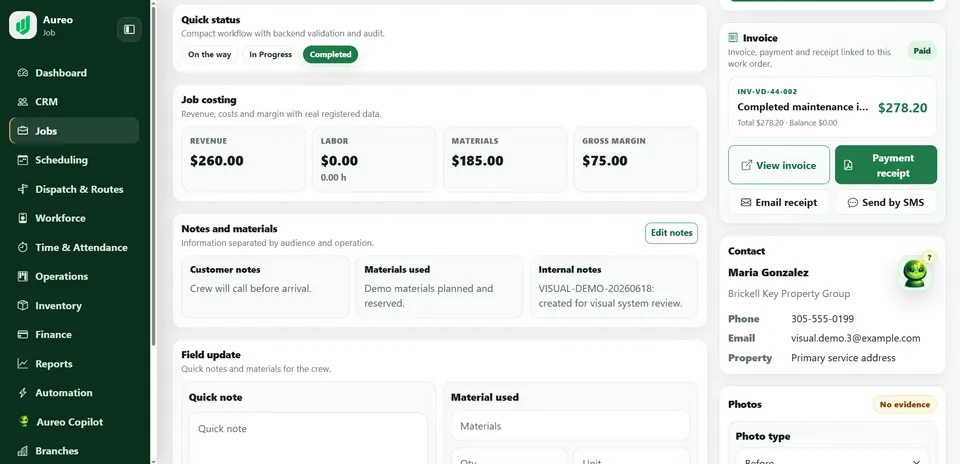This screenshot has width=960, height=464.
Task: Click the Dashboard gauge icon
Action: tap(23, 73)
